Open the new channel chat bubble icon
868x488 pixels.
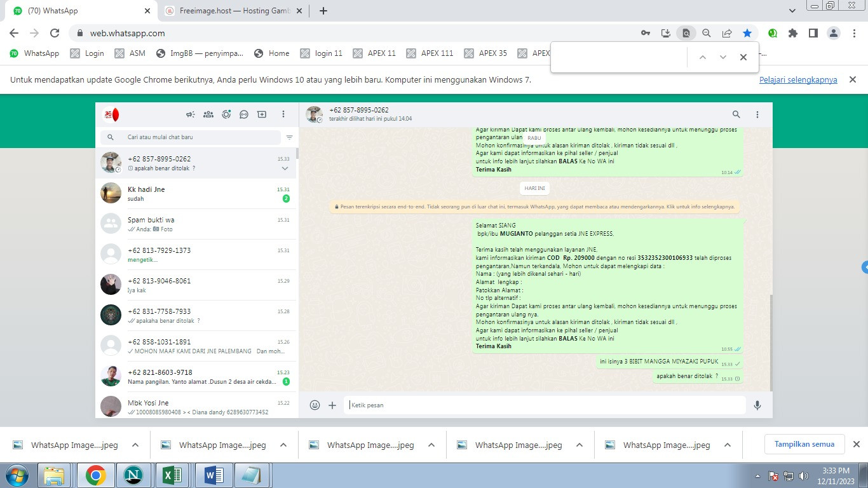click(x=243, y=114)
